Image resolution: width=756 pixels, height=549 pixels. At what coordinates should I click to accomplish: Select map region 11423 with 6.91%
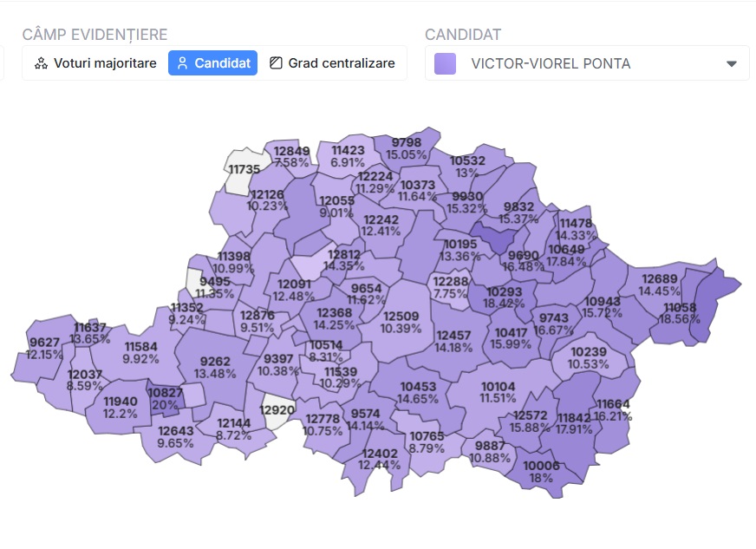(348, 156)
